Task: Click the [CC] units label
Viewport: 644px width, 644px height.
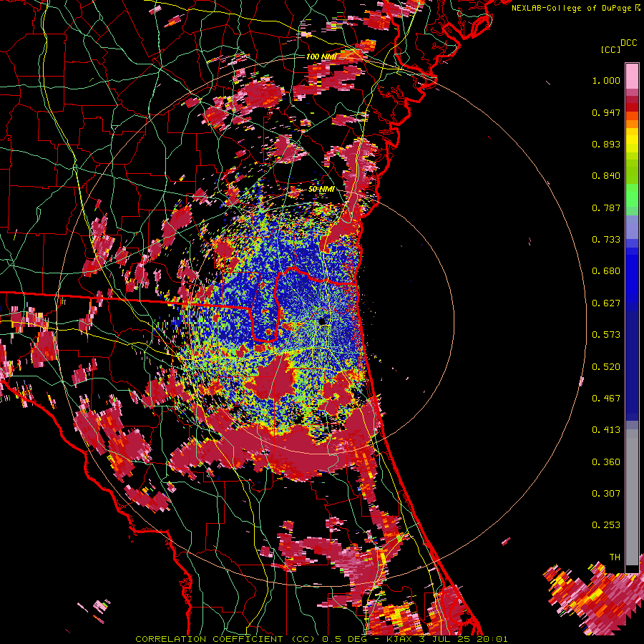Action: tap(610, 49)
